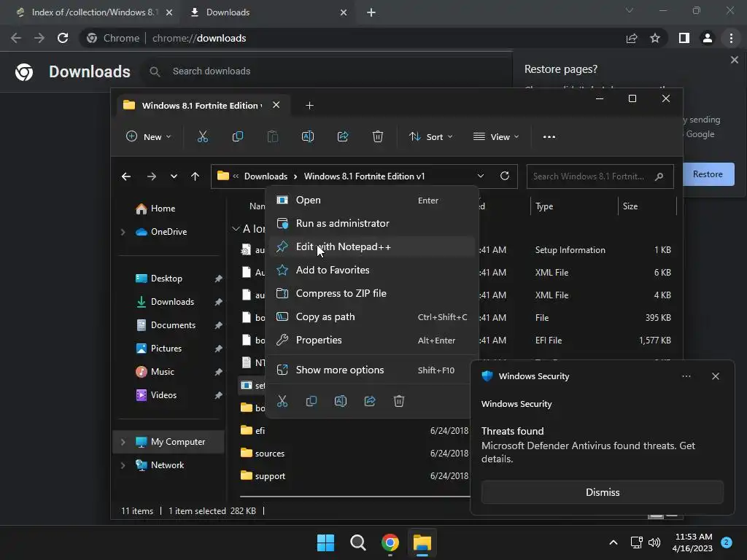Click the Rename icon in Explorer toolbar
Screen dimensions: 747x560
coord(308,136)
